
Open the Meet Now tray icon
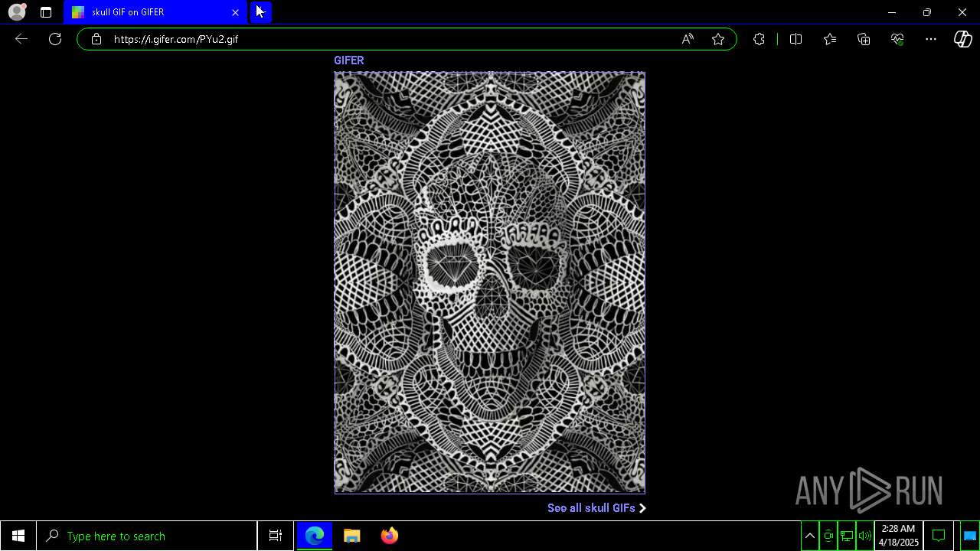[x=828, y=536]
